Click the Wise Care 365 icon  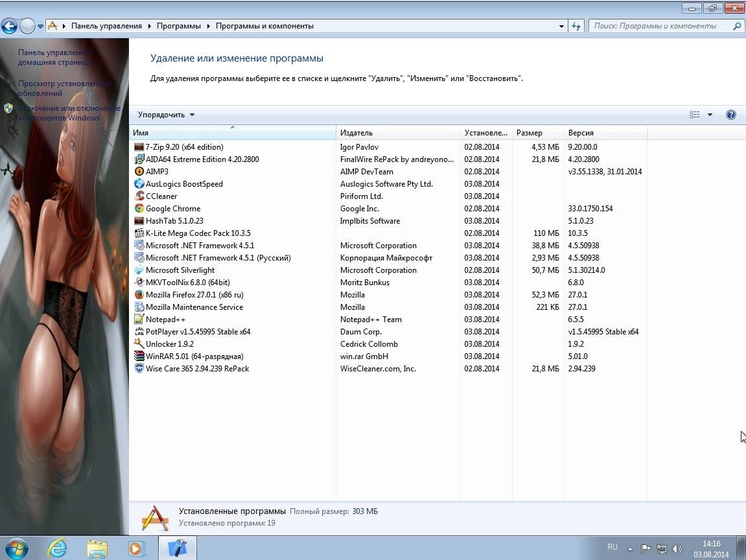[x=139, y=369]
